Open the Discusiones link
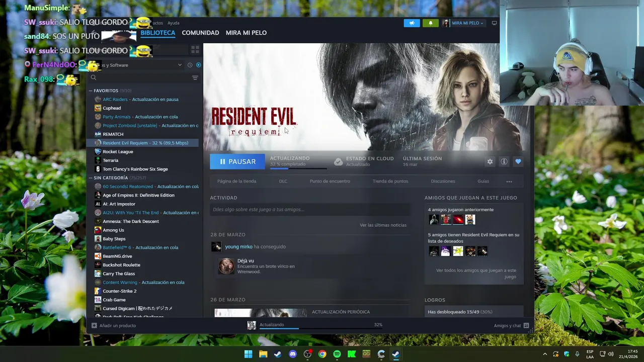Image resolution: width=644 pixels, height=362 pixels. coord(443,181)
